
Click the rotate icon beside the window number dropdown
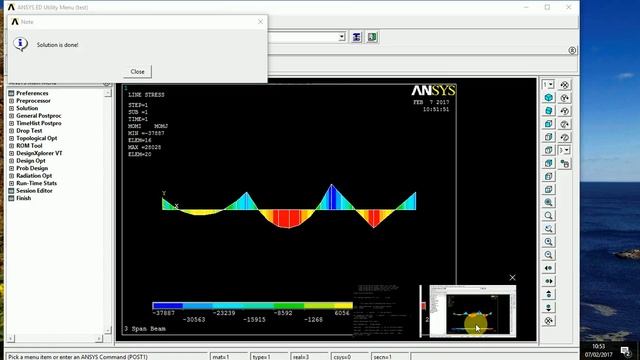pyautogui.click(x=565, y=85)
